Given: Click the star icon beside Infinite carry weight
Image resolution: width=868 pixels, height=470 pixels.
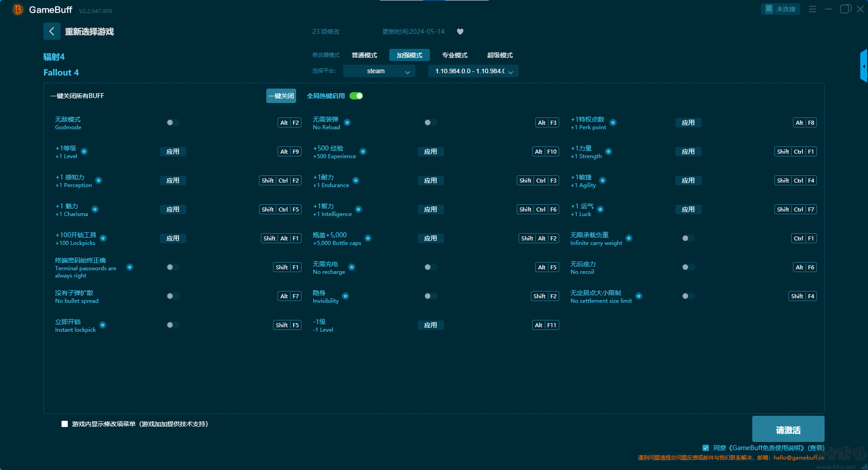Looking at the screenshot, I should point(629,238).
